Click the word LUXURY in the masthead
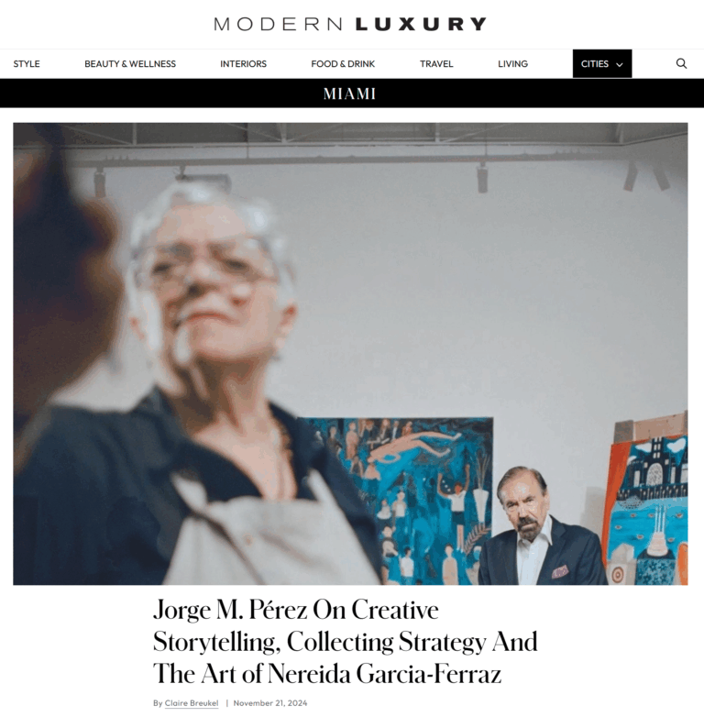This screenshot has width=704, height=728. click(x=421, y=24)
